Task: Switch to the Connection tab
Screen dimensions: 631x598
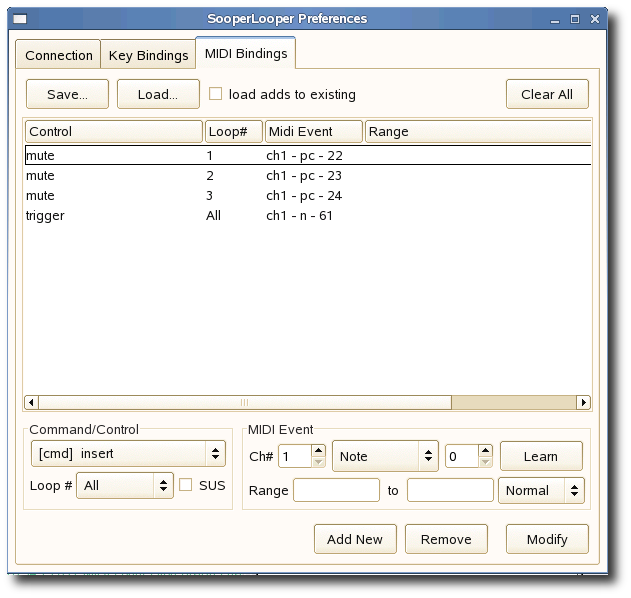Action: coord(58,55)
